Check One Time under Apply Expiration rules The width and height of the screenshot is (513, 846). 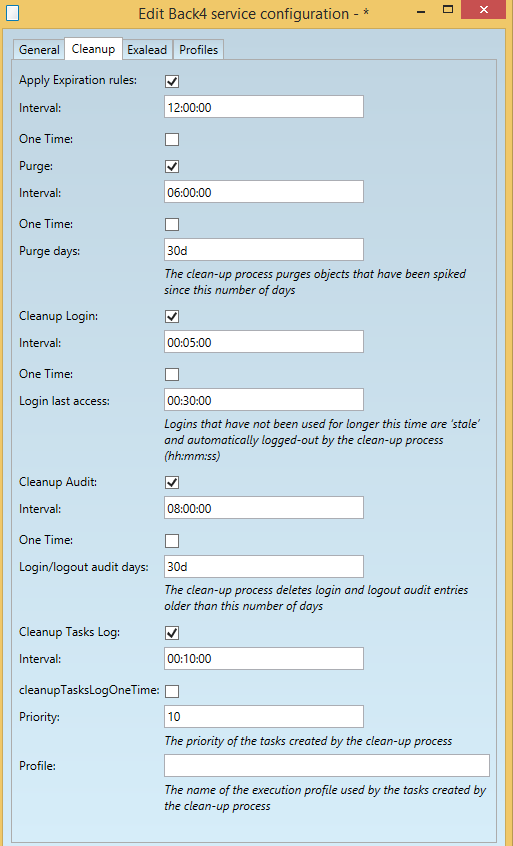[172, 140]
